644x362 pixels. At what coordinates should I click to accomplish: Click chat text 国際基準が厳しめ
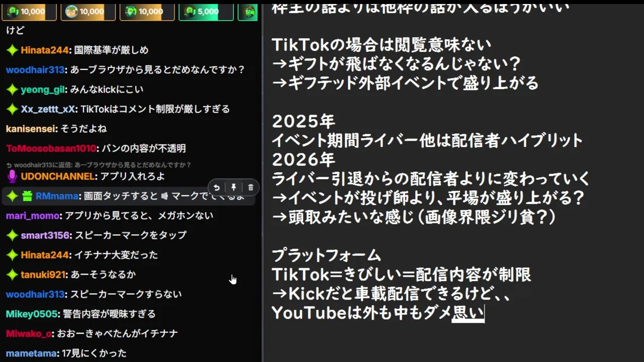coord(111,50)
